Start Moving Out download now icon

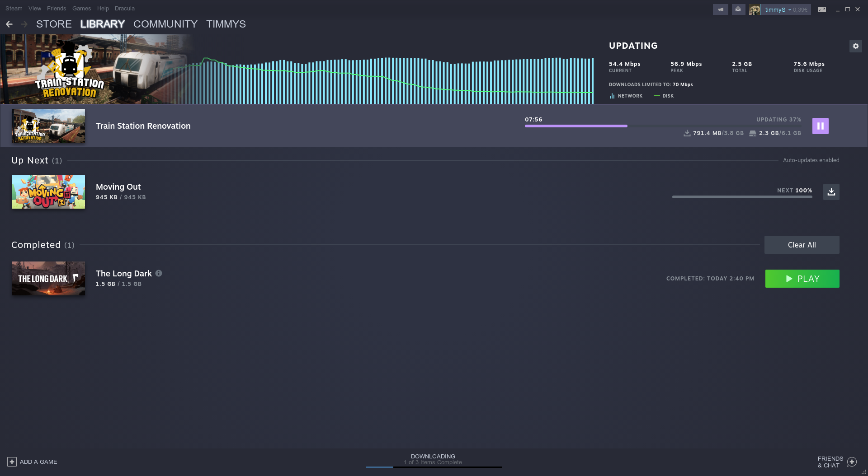[x=831, y=192]
